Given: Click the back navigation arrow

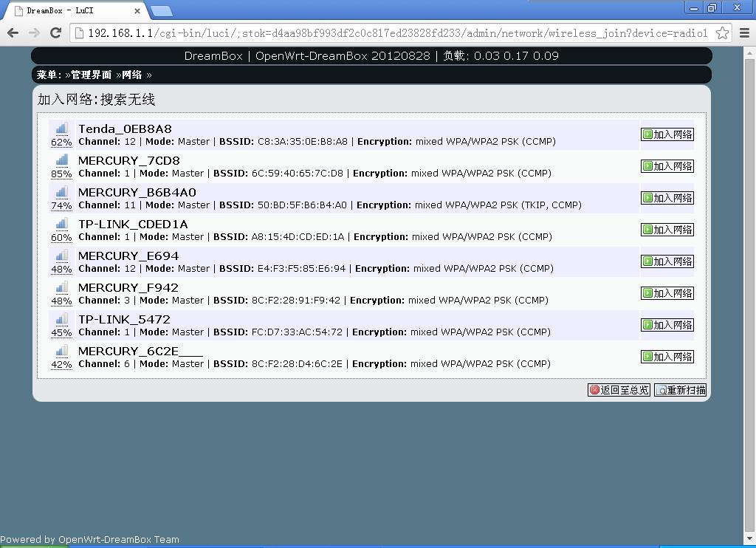Looking at the screenshot, I should (x=13, y=32).
